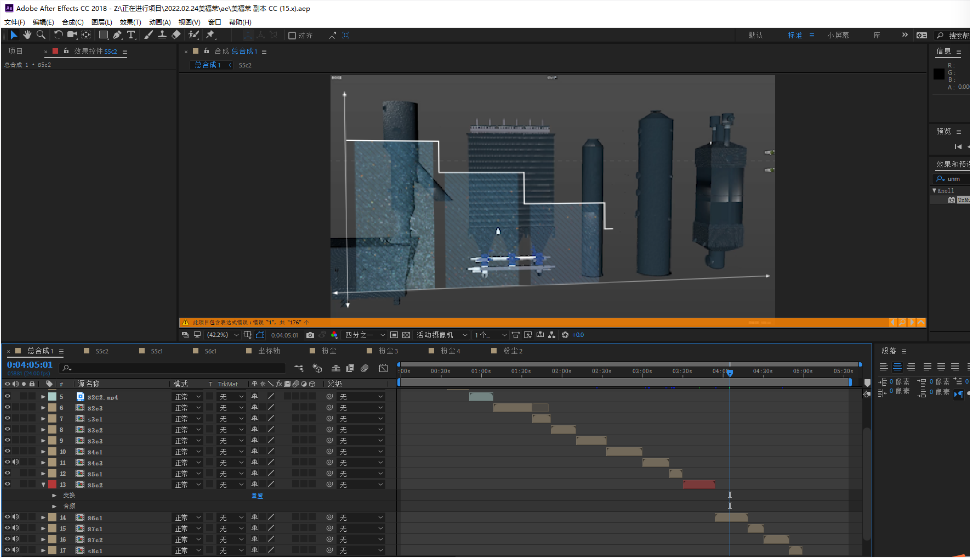Select the Rotation tool
This screenshot has height=558, width=970.
tap(58, 35)
